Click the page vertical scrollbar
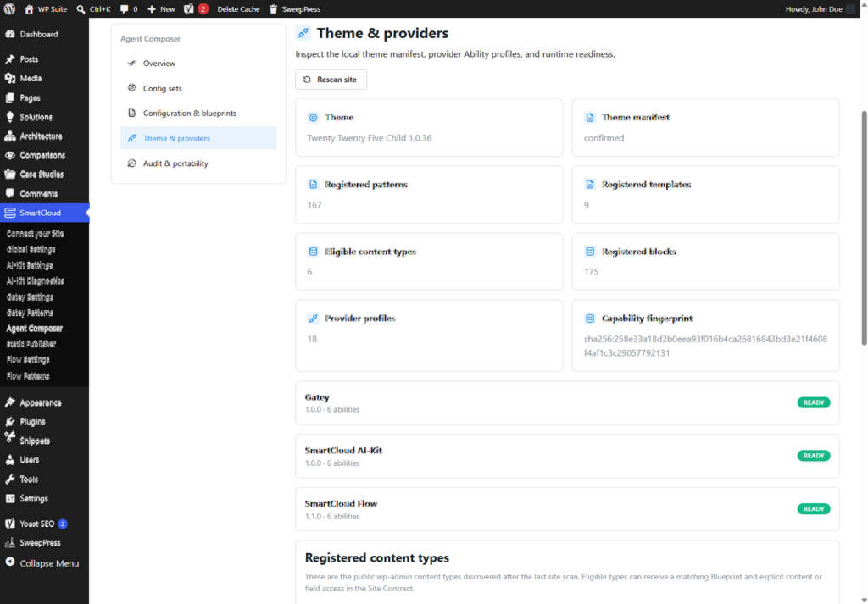This screenshot has height=604, width=868. [864, 228]
